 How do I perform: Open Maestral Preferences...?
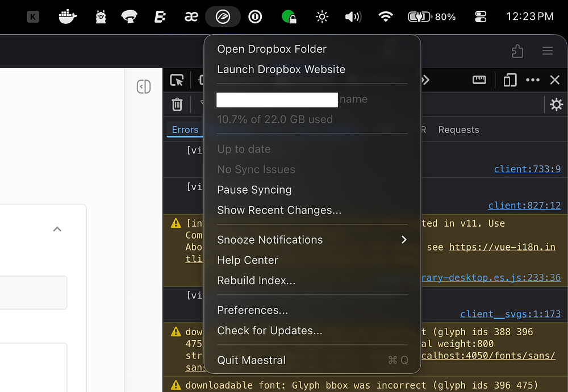(312, 310)
